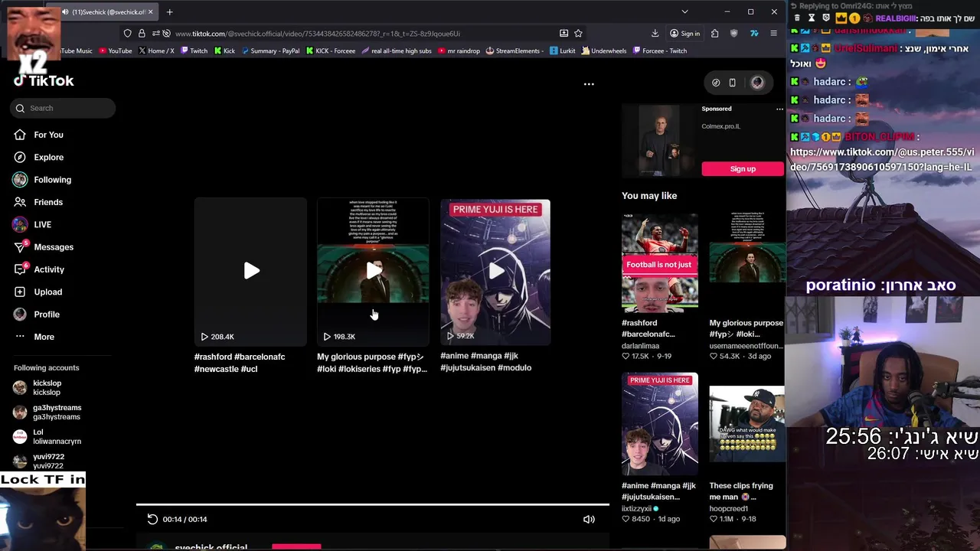Click the site padlock icon
Viewport: 980px width, 551px height.
(x=142, y=33)
